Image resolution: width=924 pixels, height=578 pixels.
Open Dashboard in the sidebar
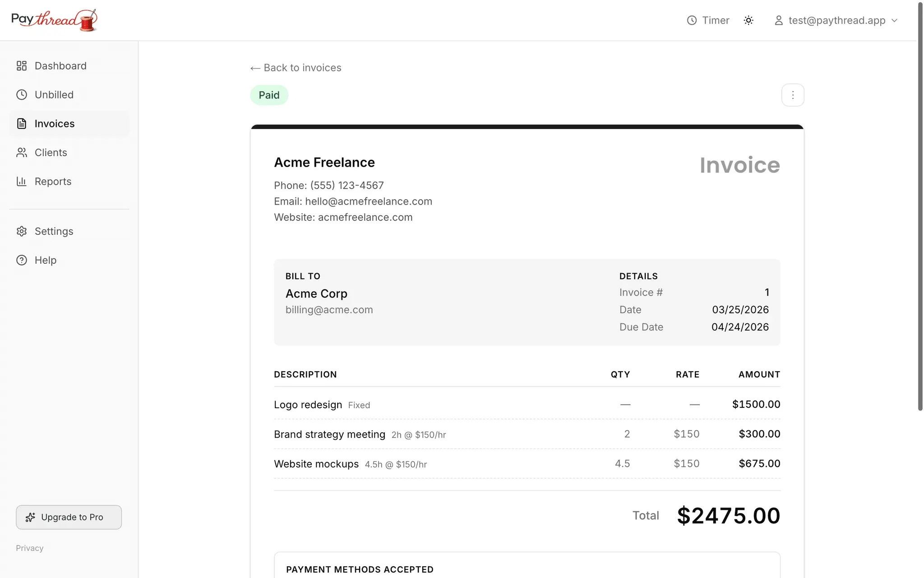point(69,66)
